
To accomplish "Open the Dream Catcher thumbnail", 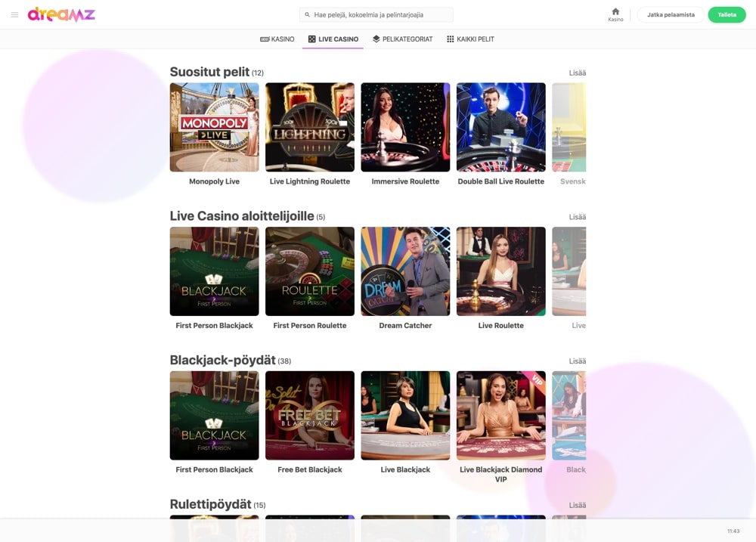I will (x=405, y=271).
